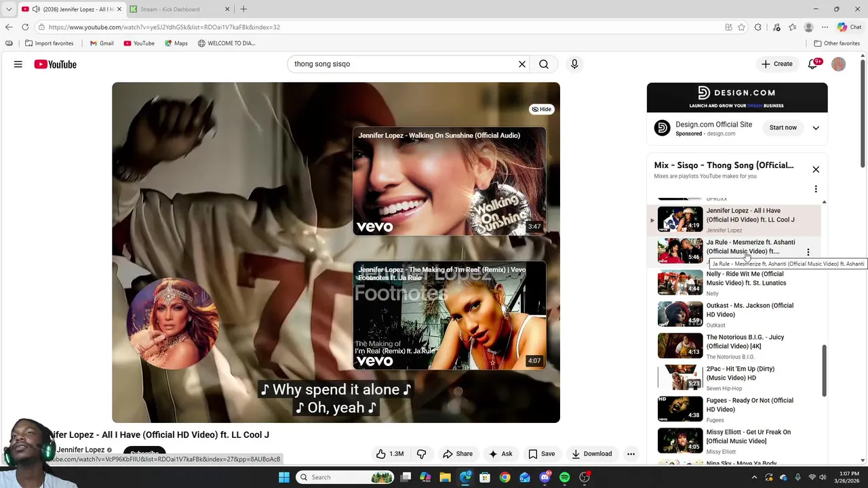Open the Other favorites folder
Image resolution: width=868 pixels, height=488 pixels.
[837, 43]
